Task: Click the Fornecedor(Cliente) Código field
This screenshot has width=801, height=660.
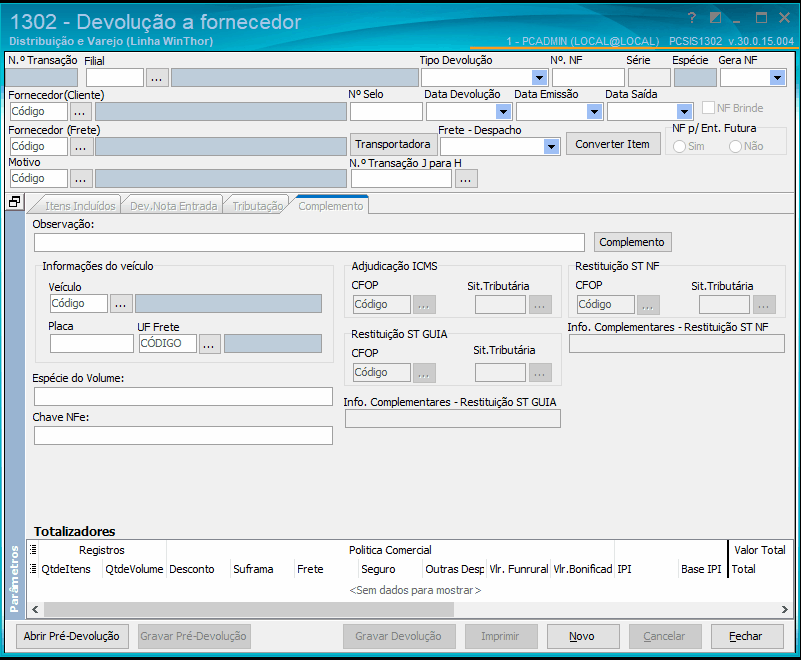Action: tap(38, 112)
